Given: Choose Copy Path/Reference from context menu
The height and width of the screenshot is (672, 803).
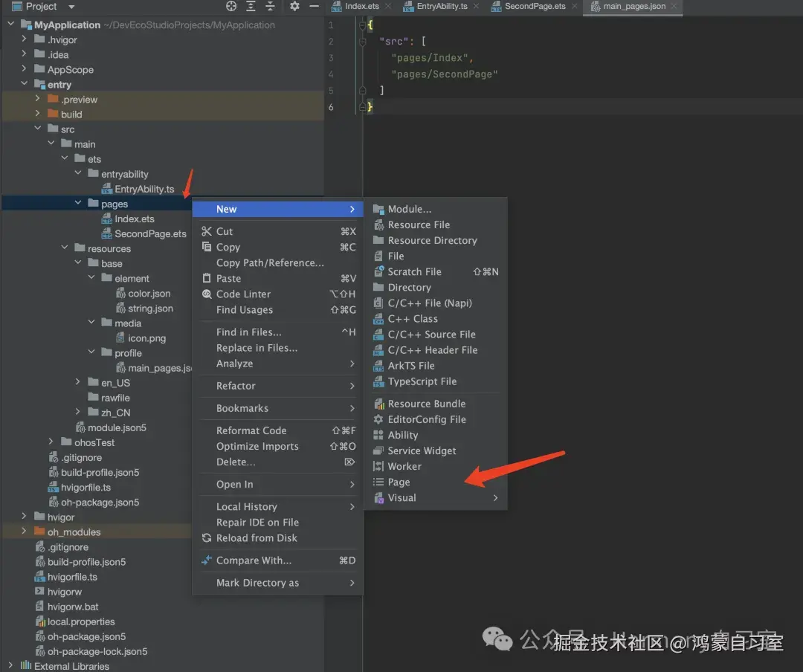Looking at the screenshot, I should point(278,262).
